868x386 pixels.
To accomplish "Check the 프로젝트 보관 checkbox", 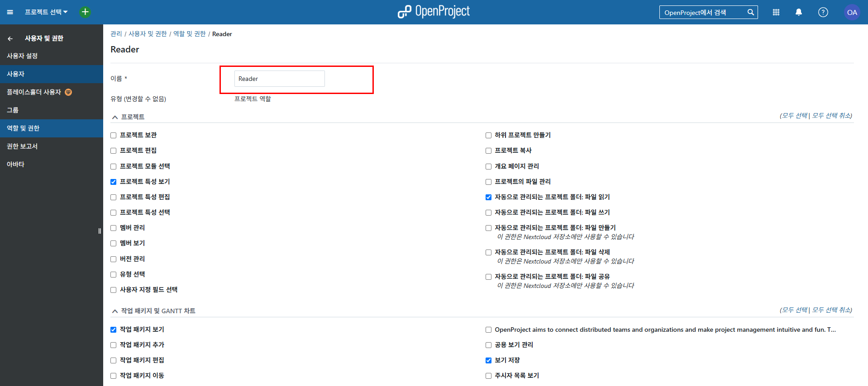I will pos(114,136).
